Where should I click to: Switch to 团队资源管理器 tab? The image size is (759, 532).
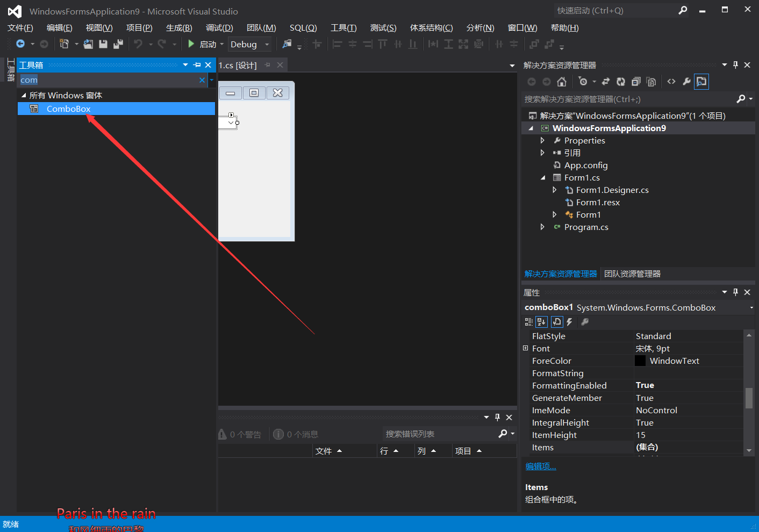tap(632, 274)
